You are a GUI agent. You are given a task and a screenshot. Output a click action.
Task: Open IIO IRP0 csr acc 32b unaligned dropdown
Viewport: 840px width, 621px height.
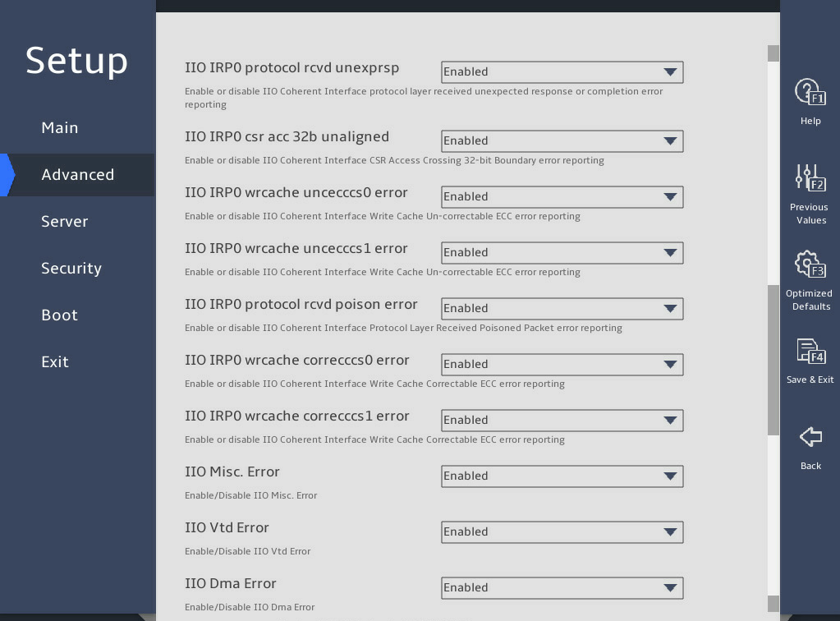click(562, 141)
